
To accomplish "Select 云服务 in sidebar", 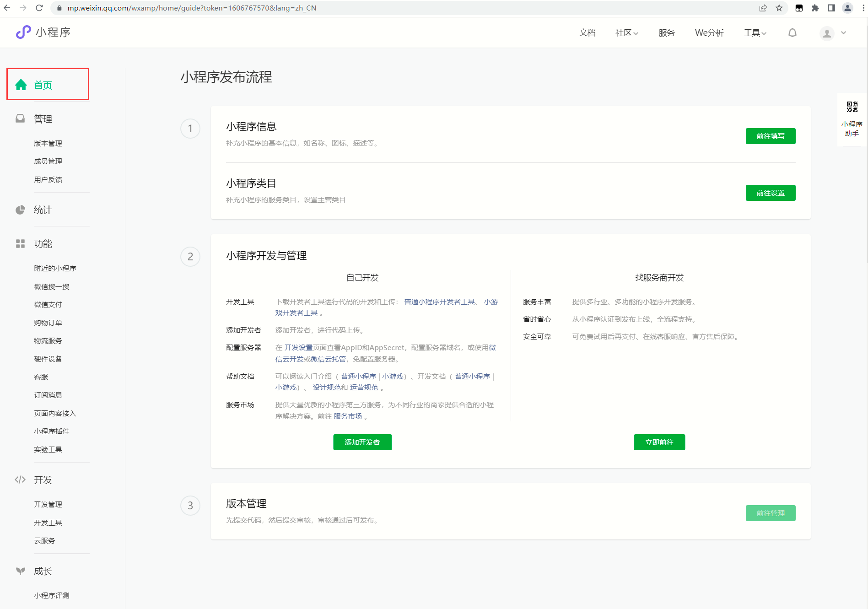I will [x=44, y=540].
